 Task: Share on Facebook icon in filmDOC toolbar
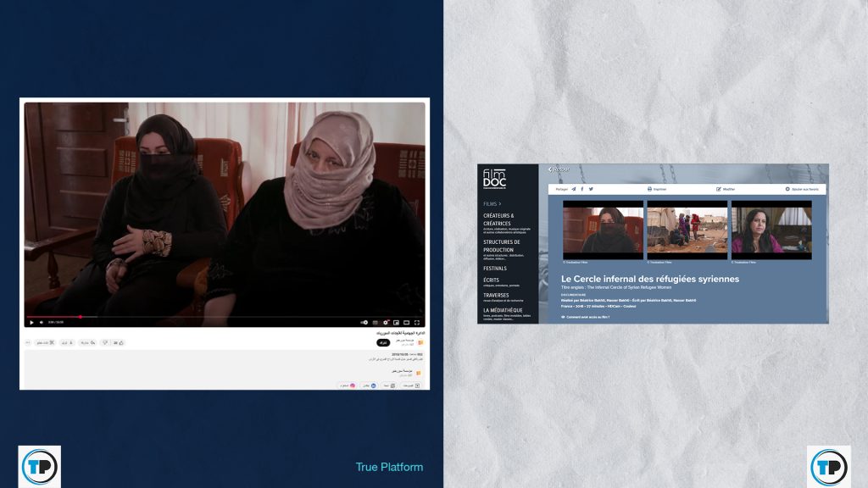[x=581, y=189]
